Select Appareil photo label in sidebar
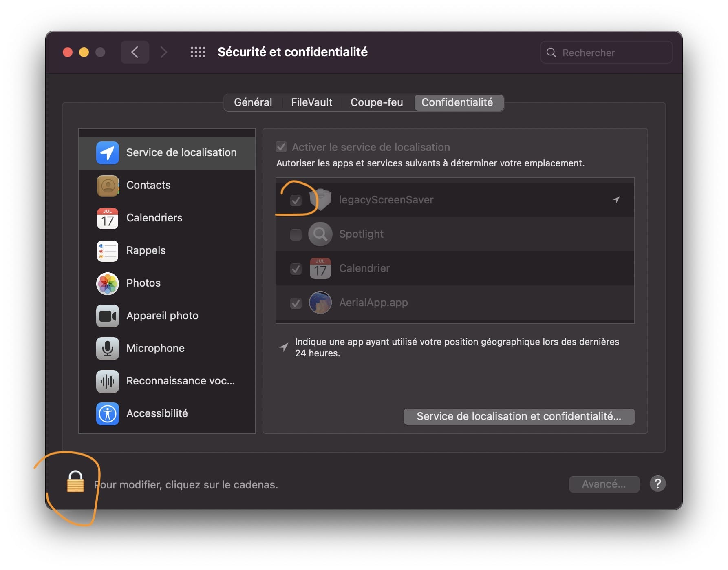The height and width of the screenshot is (570, 728). pyautogui.click(x=163, y=316)
